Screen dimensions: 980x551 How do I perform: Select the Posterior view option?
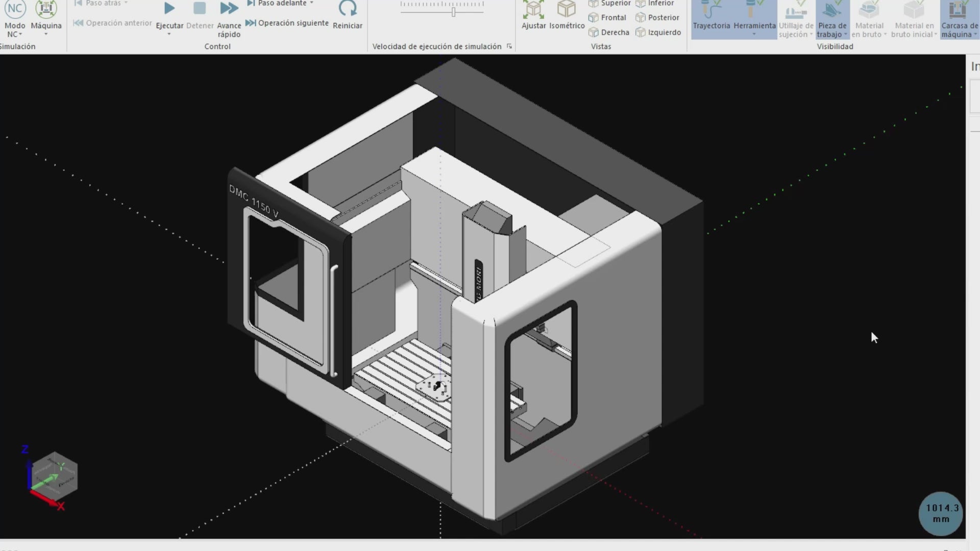(658, 17)
